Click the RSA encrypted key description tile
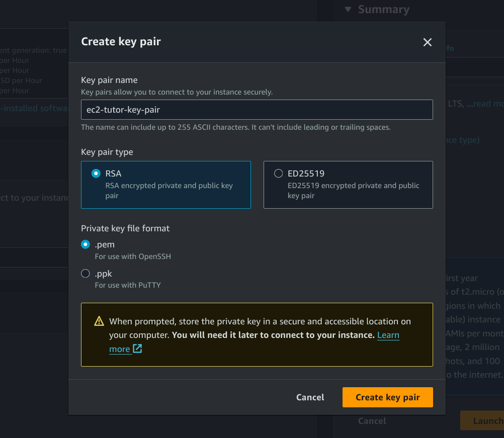 point(166,185)
